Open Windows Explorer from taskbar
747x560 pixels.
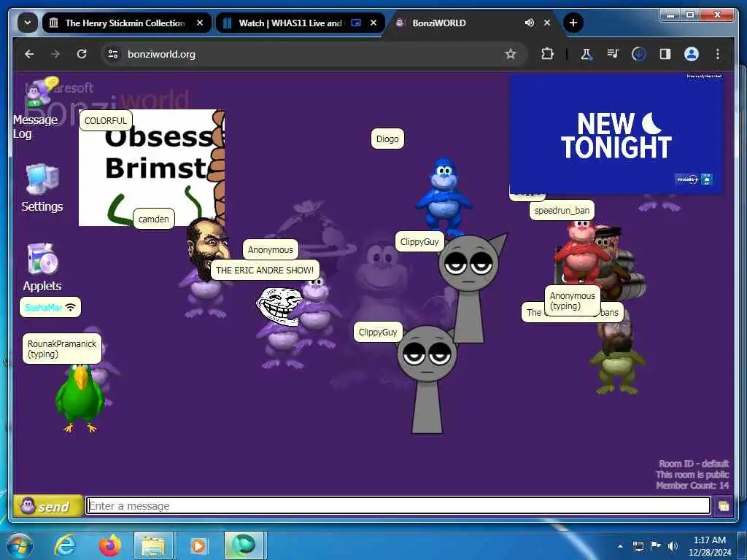(153, 545)
